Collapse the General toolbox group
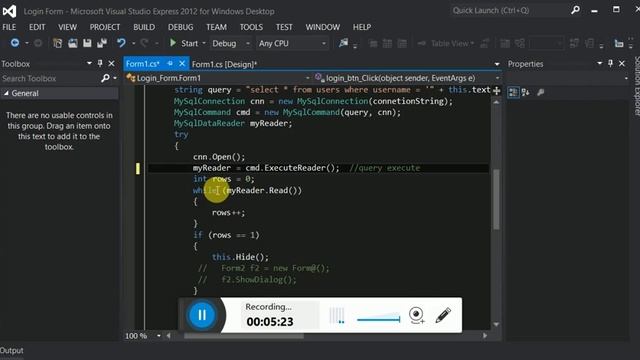This screenshot has height=360, width=640. 7,93
